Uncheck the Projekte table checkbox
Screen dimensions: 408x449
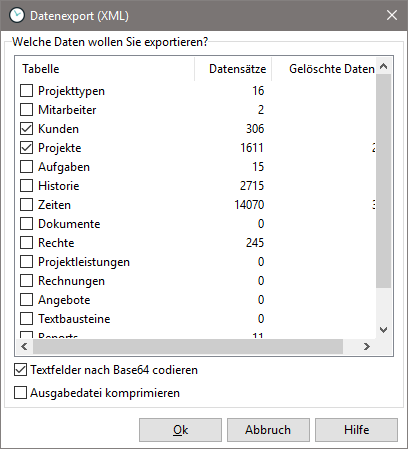(x=26, y=148)
